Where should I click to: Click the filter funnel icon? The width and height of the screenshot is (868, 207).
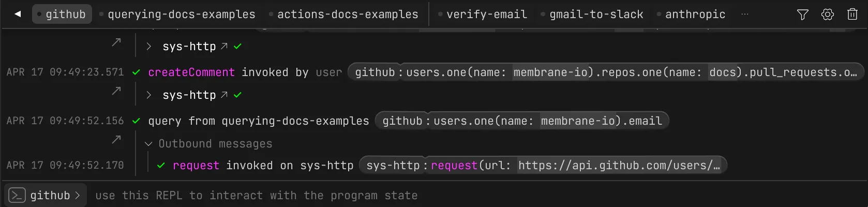click(802, 14)
